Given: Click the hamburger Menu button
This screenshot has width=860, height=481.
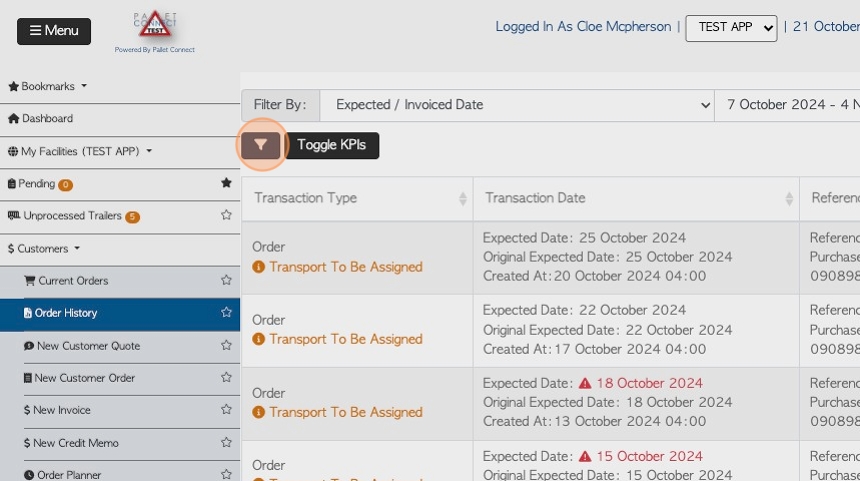Looking at the screenshot, I should (54, 31).
